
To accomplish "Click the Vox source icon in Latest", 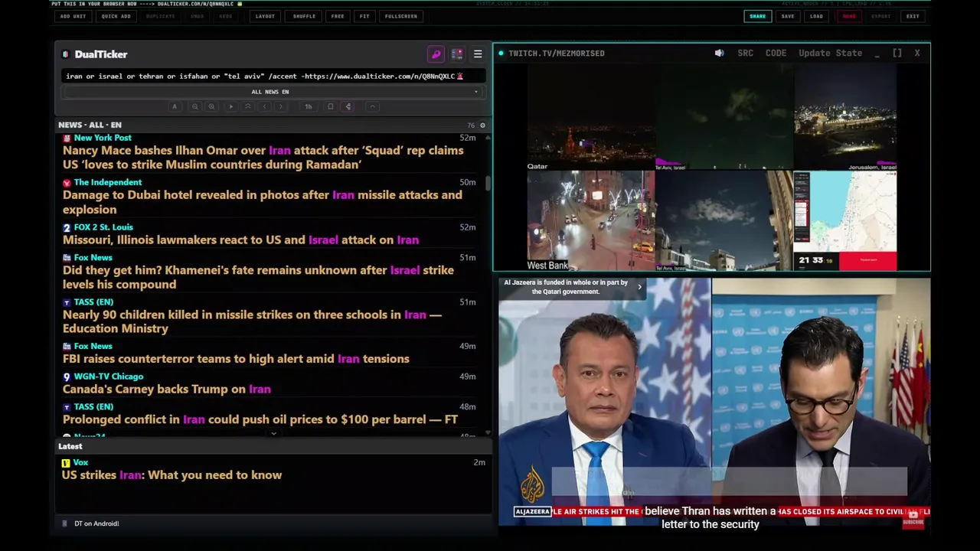I will click(x=66, y=463).
